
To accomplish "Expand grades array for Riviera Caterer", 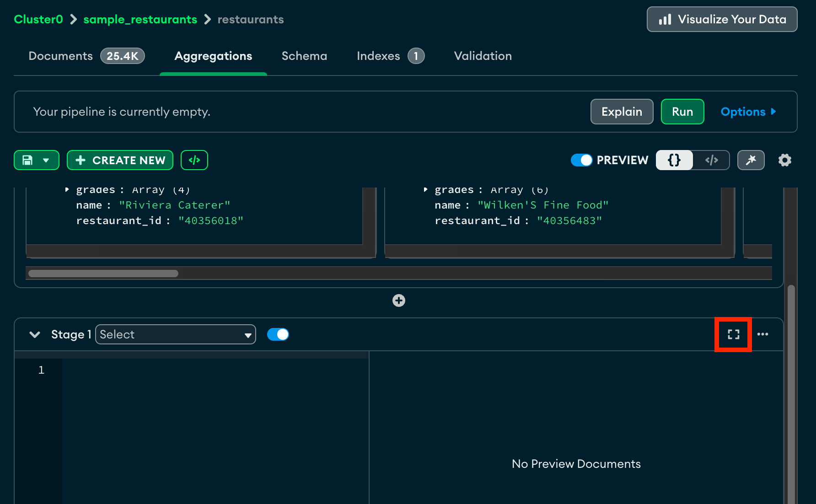I will (x=67, y=190).
